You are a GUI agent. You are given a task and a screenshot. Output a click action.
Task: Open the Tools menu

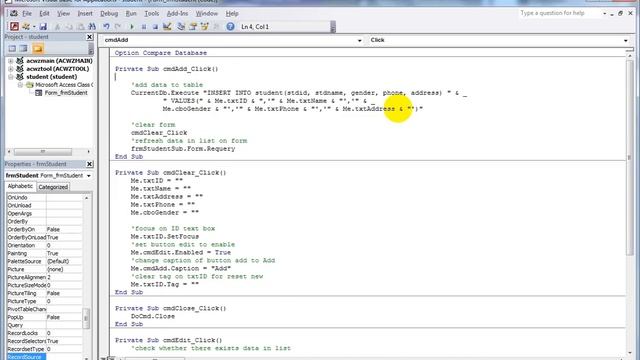pyautogui.click(x=151, y=13)
